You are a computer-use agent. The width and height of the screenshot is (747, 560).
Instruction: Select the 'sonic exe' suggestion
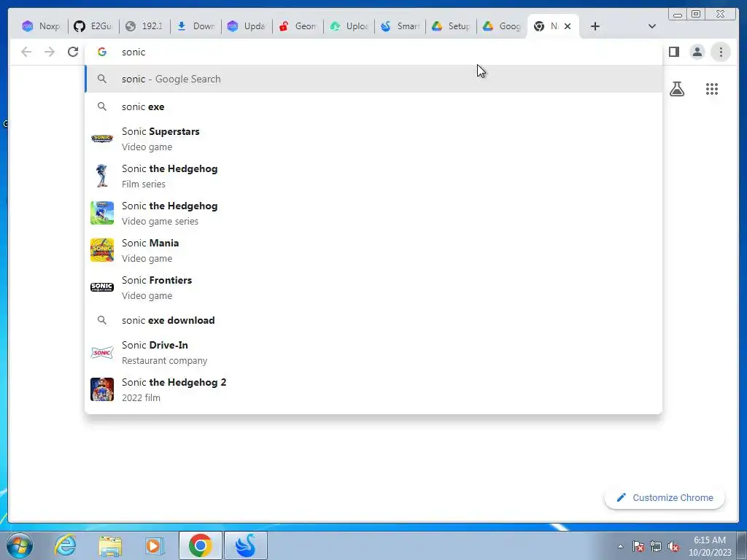373,106
